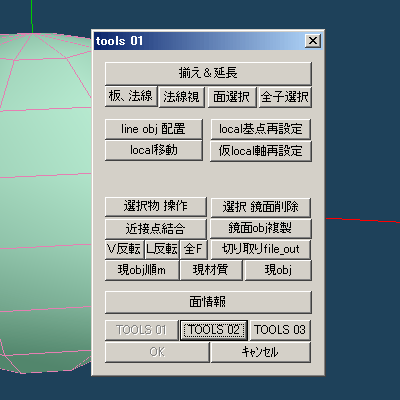Image resolution: width=400 pixels, height=400 pixels.
Task: Switch to the TOOLS 02 page
Action: point(214,330)
